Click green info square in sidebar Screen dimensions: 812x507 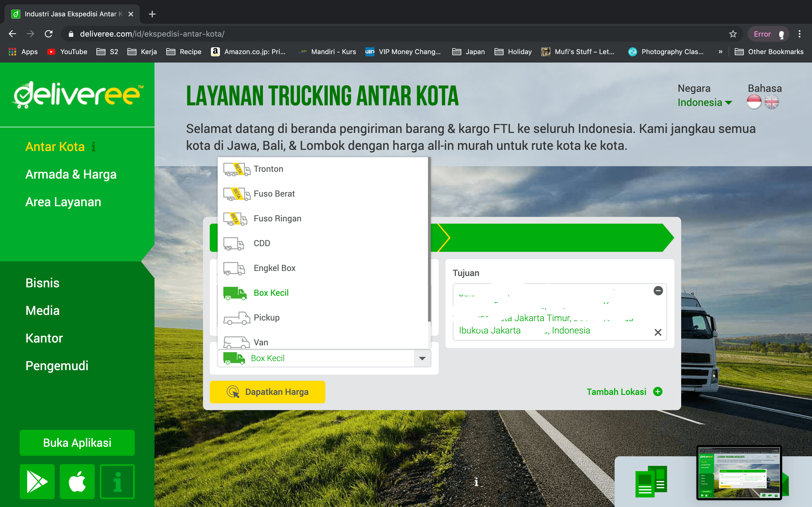coord(117,482)
